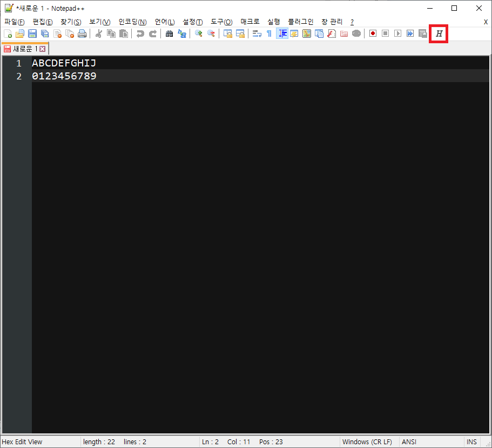Zoom in with the magnifier plus icon
492x448 pixels.
[x=198, y=34]
